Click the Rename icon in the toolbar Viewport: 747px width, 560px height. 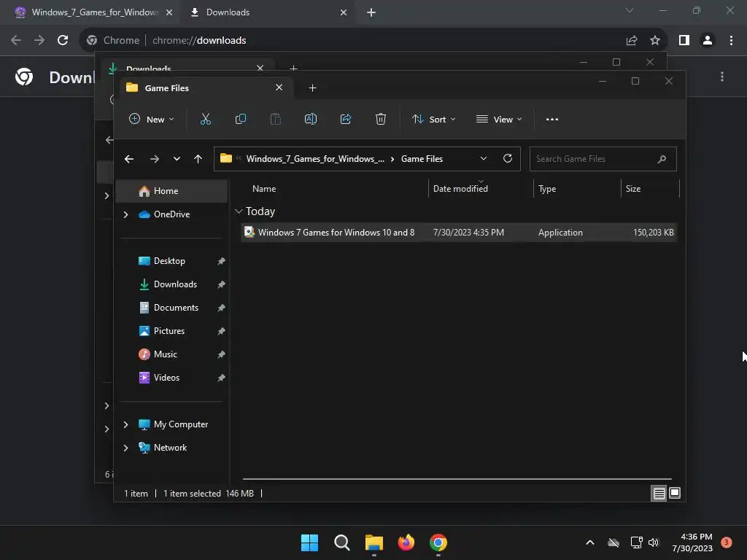(311, 119)
